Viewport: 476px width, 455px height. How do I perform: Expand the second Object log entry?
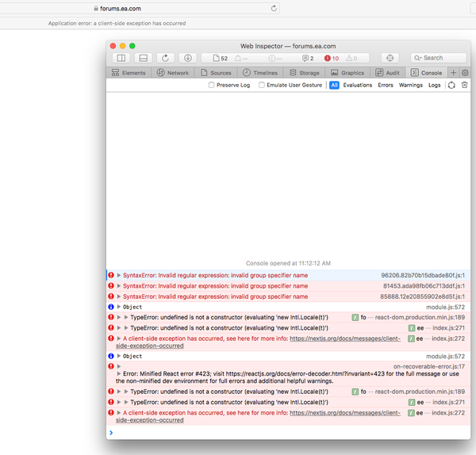pos(119,356)
